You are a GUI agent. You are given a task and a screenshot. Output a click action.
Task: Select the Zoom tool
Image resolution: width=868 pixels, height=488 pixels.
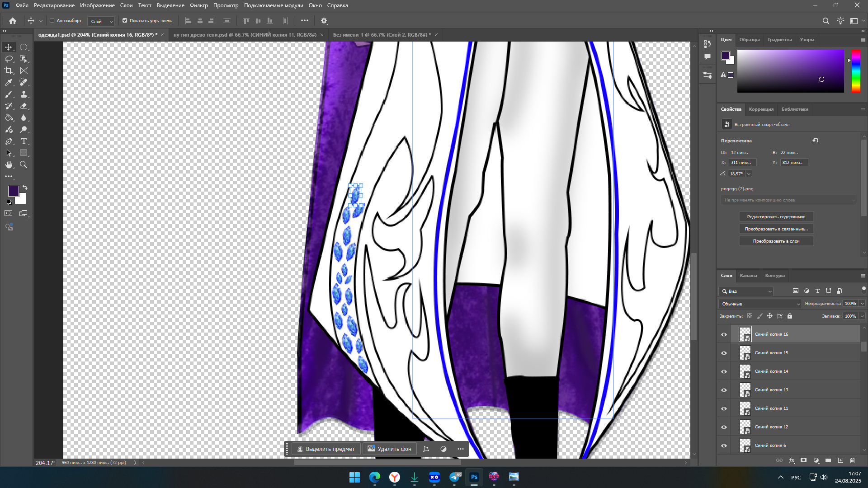(x=24, y=165)
